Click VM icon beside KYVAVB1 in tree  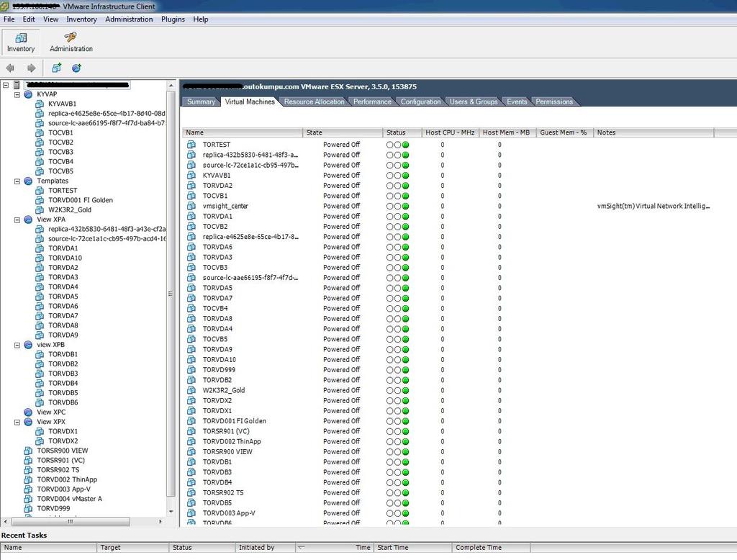coord(40,104)
